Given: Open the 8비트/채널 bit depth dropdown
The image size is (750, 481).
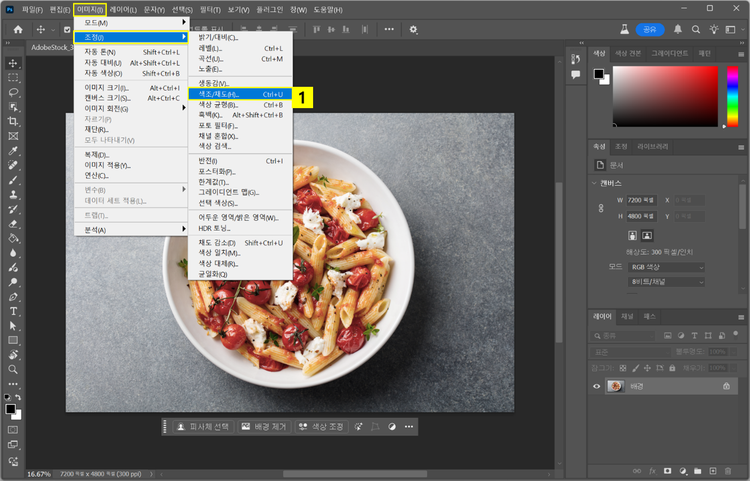Looking at the screenshot, I should click(x=666, y=282).
